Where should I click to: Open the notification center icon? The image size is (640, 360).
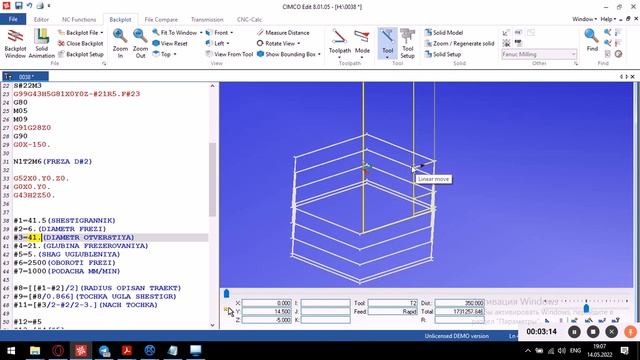pos(624,351)
